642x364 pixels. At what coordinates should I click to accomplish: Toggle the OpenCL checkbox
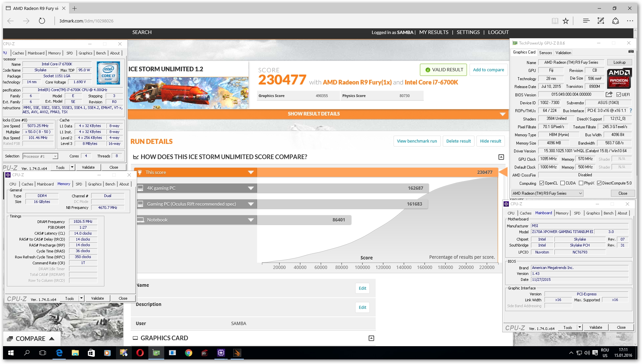click(x=542, y=183)
